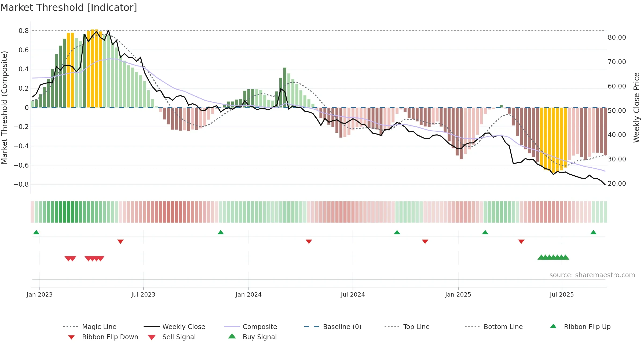Click the 20.00 price axis value
Viewport: 644px width, 362px height.
[617, 183]
